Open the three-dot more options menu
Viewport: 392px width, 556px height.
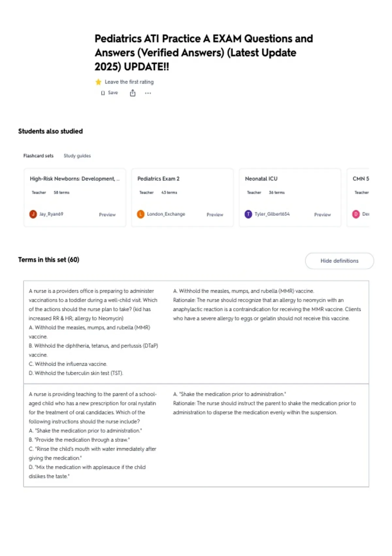(x=148, y=93)
